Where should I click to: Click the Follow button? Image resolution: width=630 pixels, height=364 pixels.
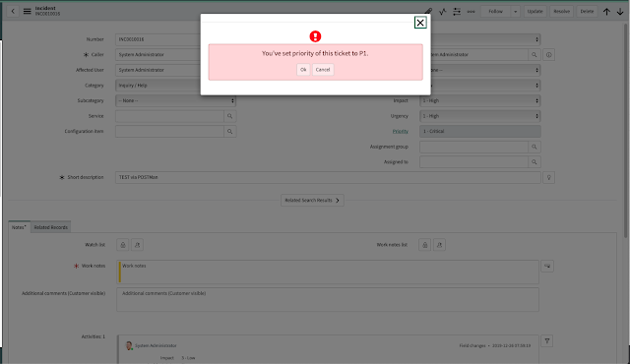[x=495, y=11]
